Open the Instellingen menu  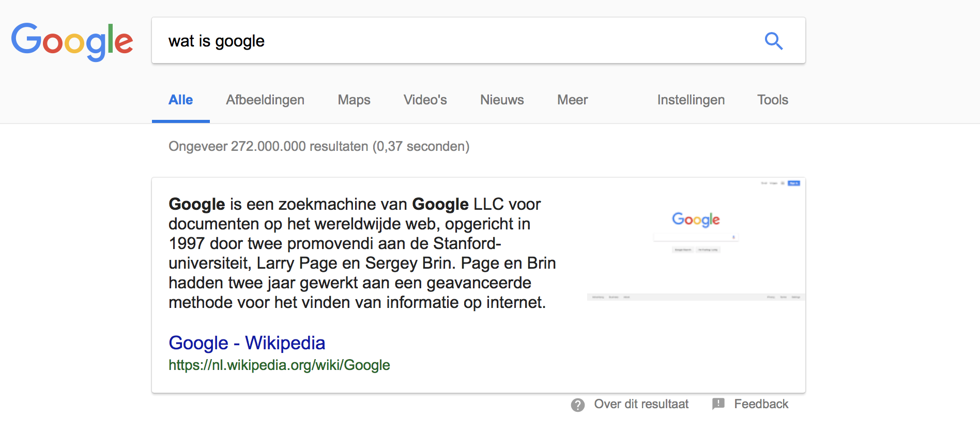691,100
